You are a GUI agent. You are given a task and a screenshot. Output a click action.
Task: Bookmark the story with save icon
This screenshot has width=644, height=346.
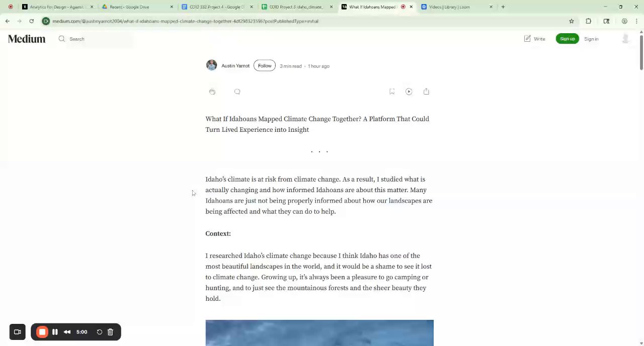click(392, 92)
